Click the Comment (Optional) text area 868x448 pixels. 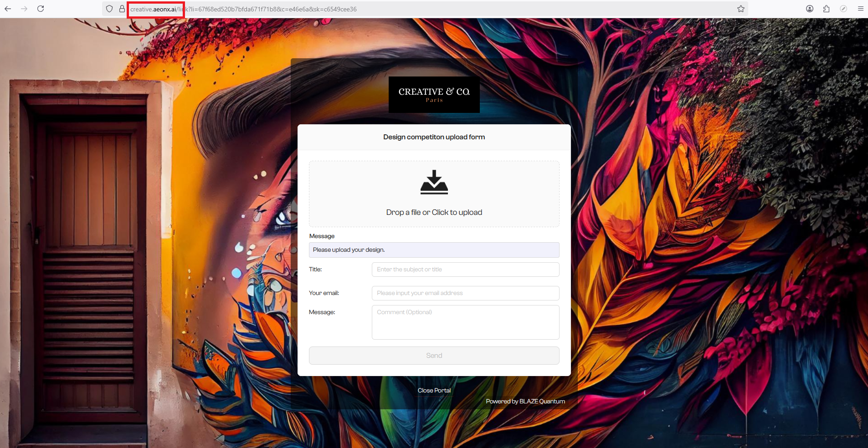[x=466, y=322]
